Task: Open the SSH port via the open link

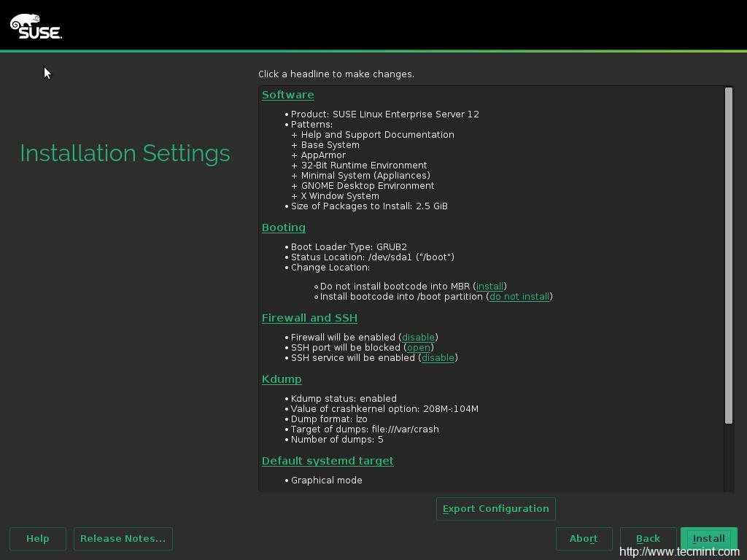Action: 418,348
